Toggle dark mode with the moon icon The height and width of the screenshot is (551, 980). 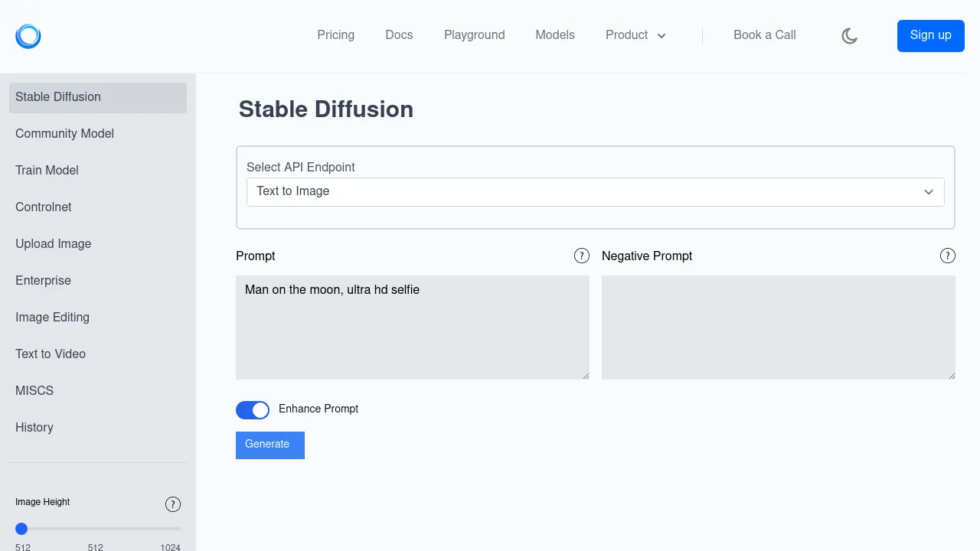coord(849,35)
